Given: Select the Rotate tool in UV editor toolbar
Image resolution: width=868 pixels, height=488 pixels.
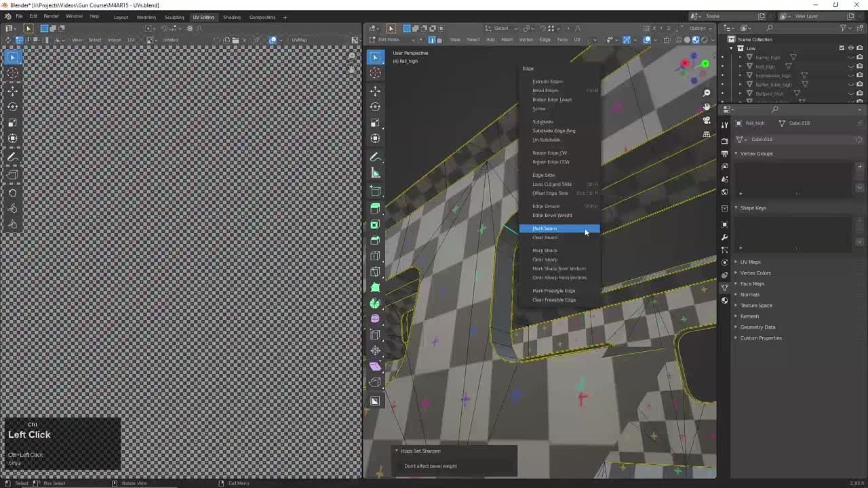Looking at the screenshot, I should pos(13,106).
